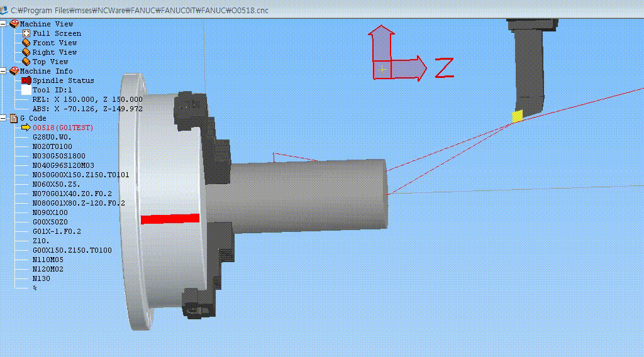
Task: Select program line O0518(G01TEST)
Action: (63, 128)
